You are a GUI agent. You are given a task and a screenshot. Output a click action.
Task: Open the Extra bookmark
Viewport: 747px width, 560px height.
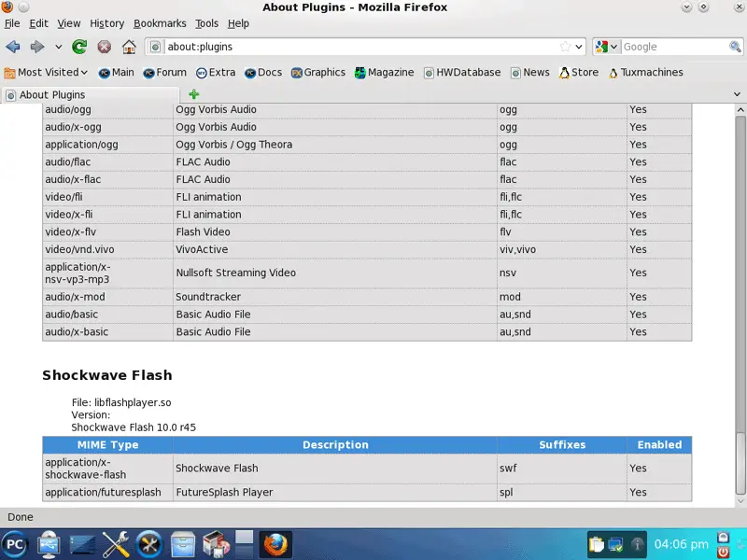(x=216, y=73)
